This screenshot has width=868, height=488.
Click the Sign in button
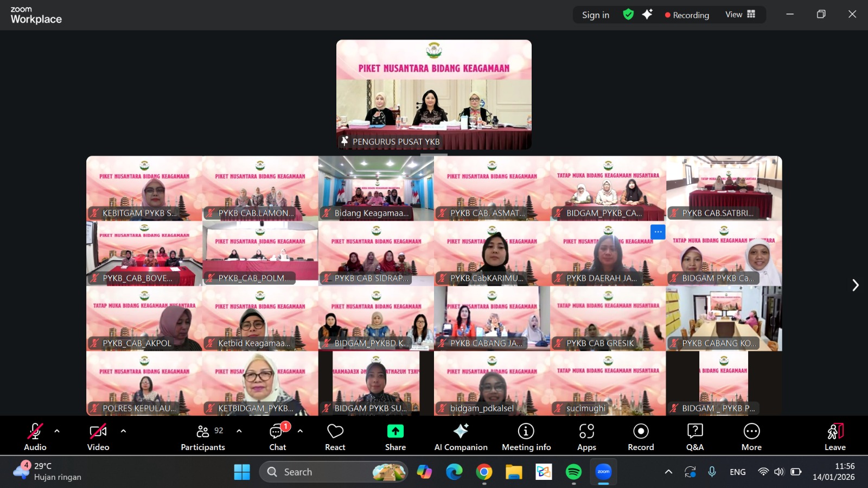click(595, 15)
